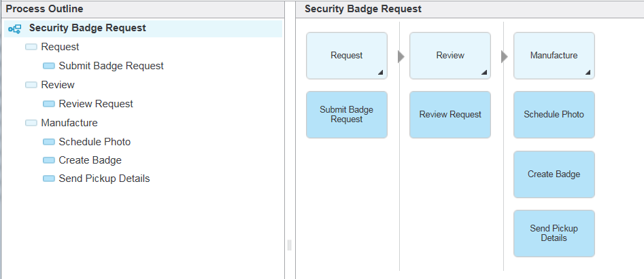Open the corner triangle menu on Review stage box
The height and width of the screenshot is (279, 644).
click(484, 73)
